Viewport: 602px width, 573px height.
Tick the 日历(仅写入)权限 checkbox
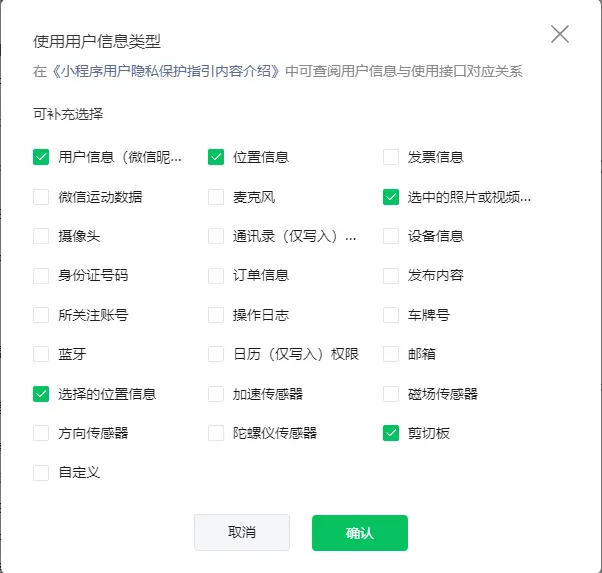pos(216,354)
